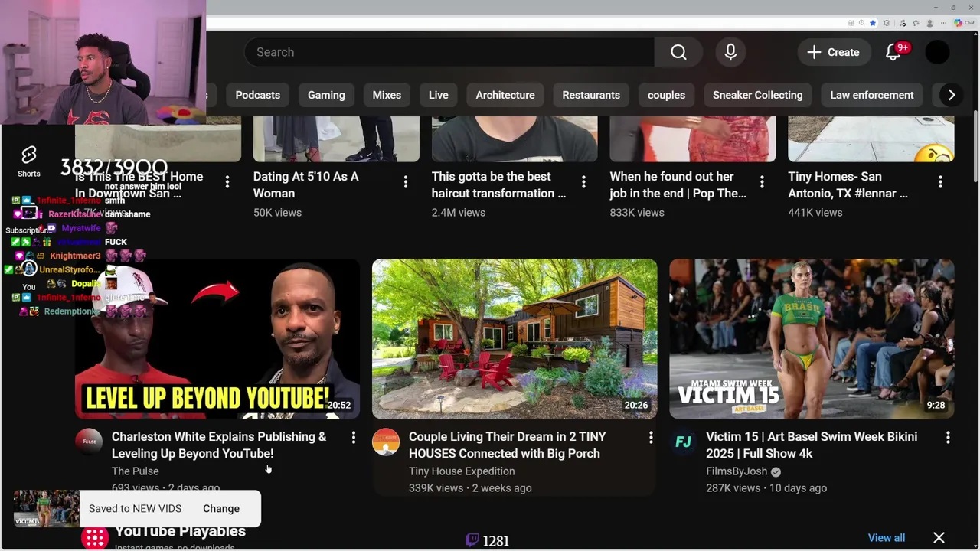Open options for When he found out short
The height and width of the screenshot is (551, 980).
tap(762, 181)
